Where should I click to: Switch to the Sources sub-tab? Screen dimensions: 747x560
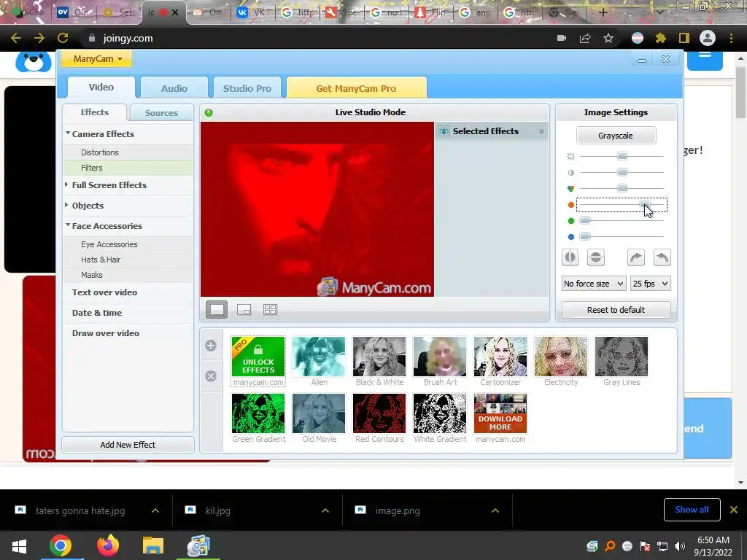pyautogui.click(x=161, y=113)
